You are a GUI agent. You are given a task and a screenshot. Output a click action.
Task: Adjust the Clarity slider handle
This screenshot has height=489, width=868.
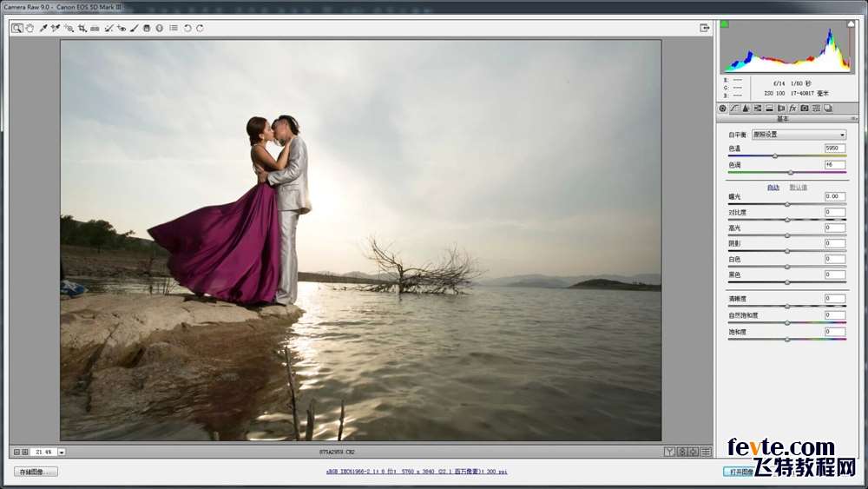[x=787, y=307]
